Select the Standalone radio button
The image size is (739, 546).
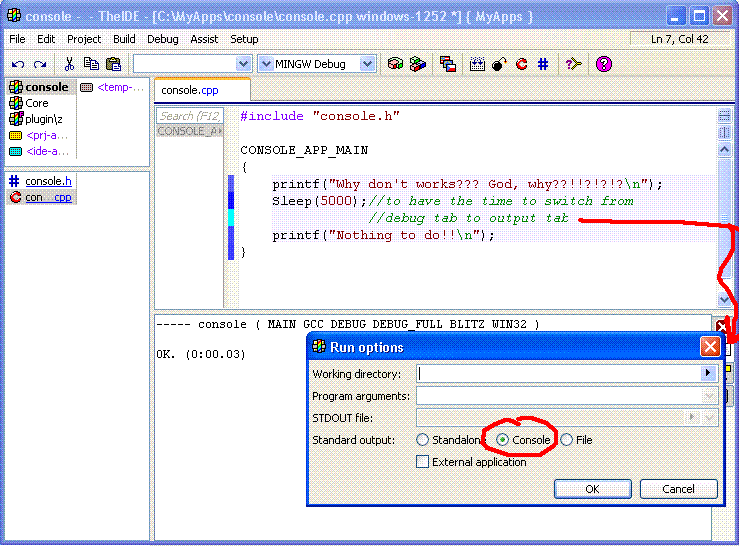coord(423,440)
